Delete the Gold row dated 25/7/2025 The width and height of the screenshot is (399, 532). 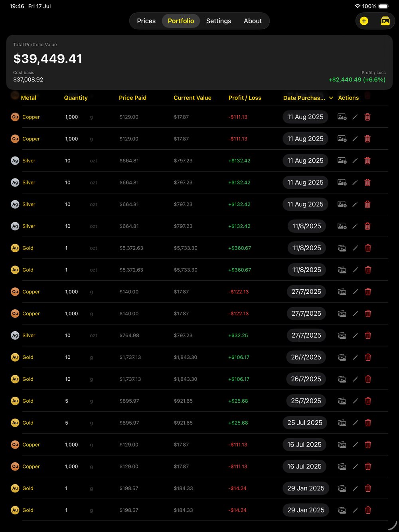click(368, 401)
